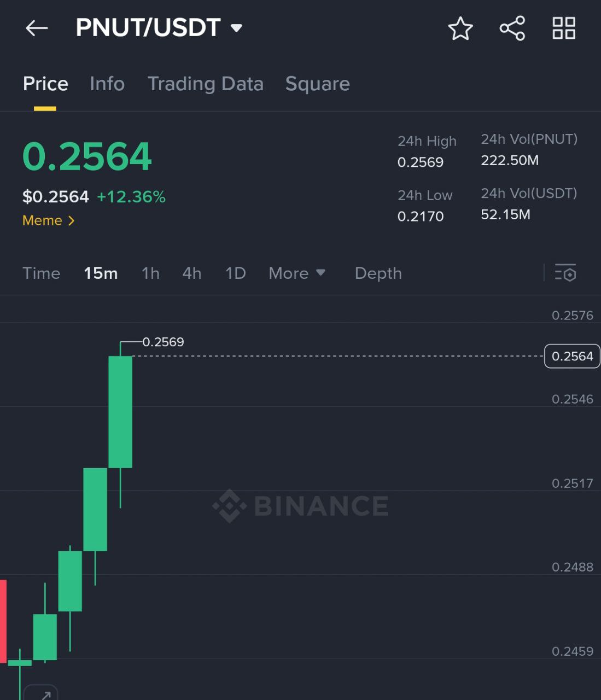Image resolution: width=601 pixels, height=700 pixels.
Task: Tap the chart expand arrow icon
Action: tap(41, 692)
